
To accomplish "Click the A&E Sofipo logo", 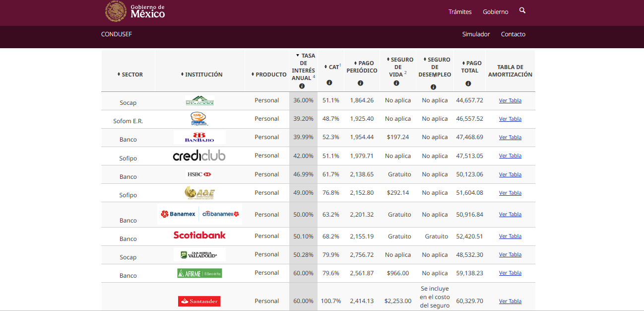I will [x=199, y=193].
